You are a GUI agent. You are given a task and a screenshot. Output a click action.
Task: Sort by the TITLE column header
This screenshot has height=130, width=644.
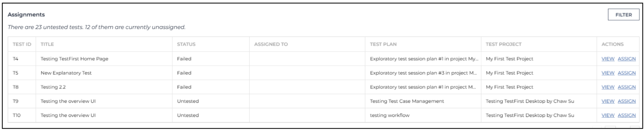pyautogui.click(x=47, y=44)
